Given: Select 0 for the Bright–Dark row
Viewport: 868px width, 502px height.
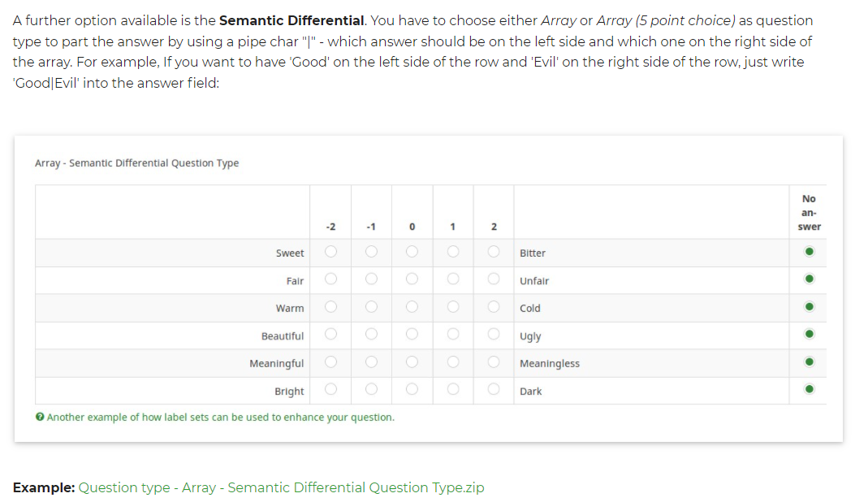Looking at the screenshot, I should pos(412,391).
